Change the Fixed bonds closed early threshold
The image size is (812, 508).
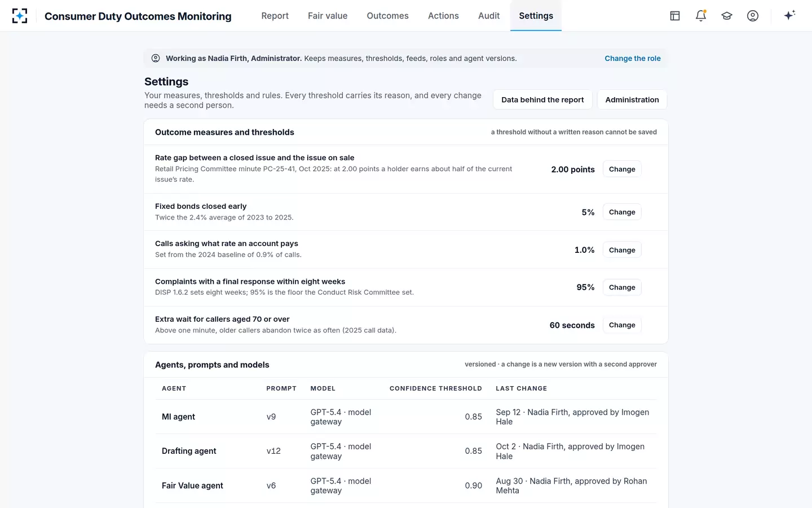(x=622, y=212)
